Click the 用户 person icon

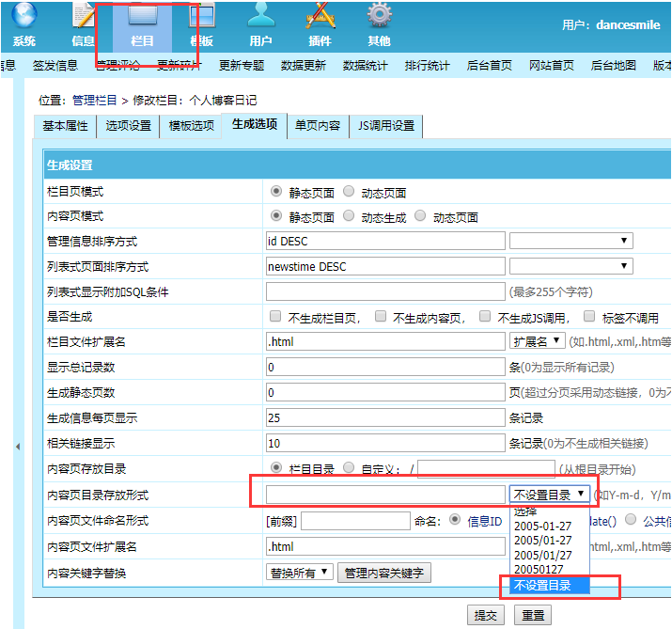tap(260, 17)
